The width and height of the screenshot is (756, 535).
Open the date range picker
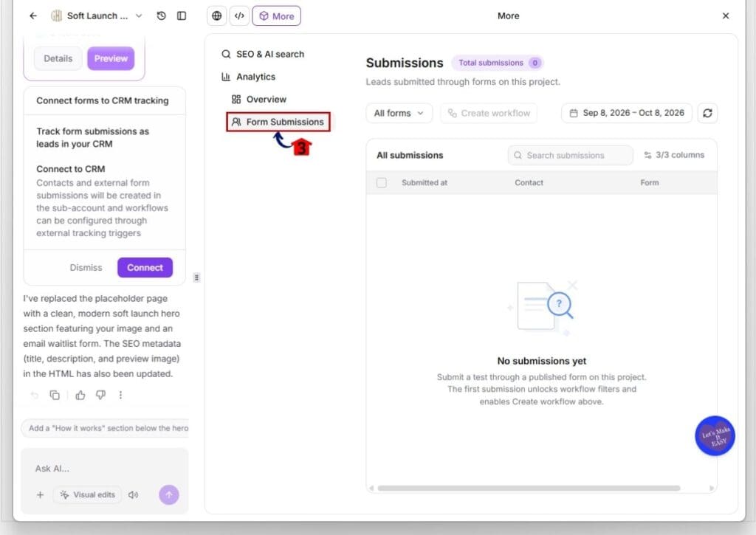(627, 113)
